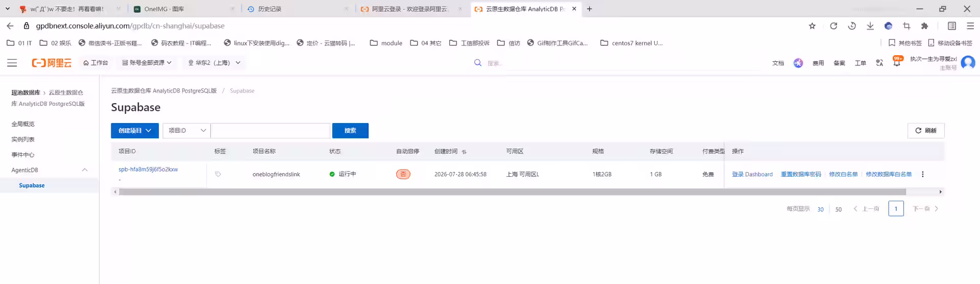Viewport: 980px width, 284px height.
Task: Open 实例列表 in sidebar
Action: (23, 139)
